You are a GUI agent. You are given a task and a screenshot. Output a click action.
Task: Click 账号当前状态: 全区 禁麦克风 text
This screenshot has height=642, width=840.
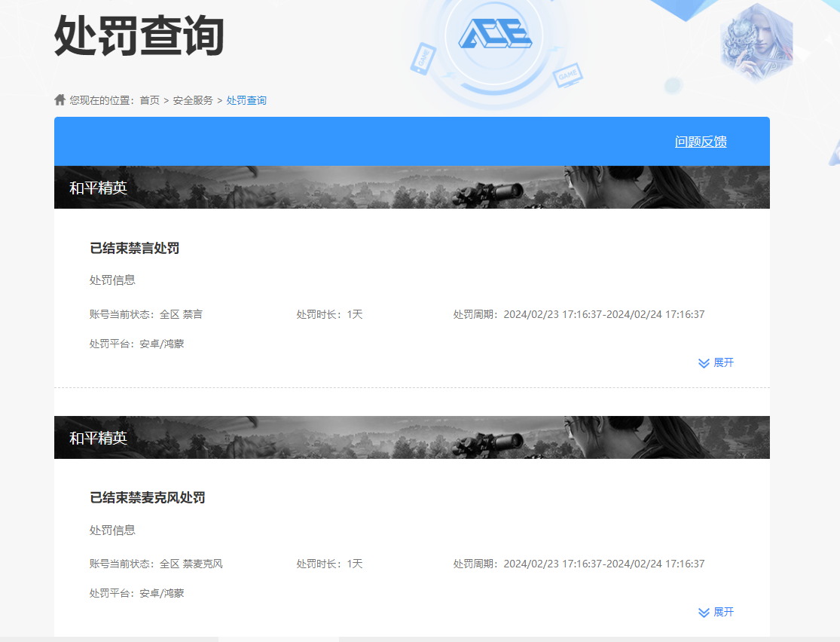pos(156,564)
